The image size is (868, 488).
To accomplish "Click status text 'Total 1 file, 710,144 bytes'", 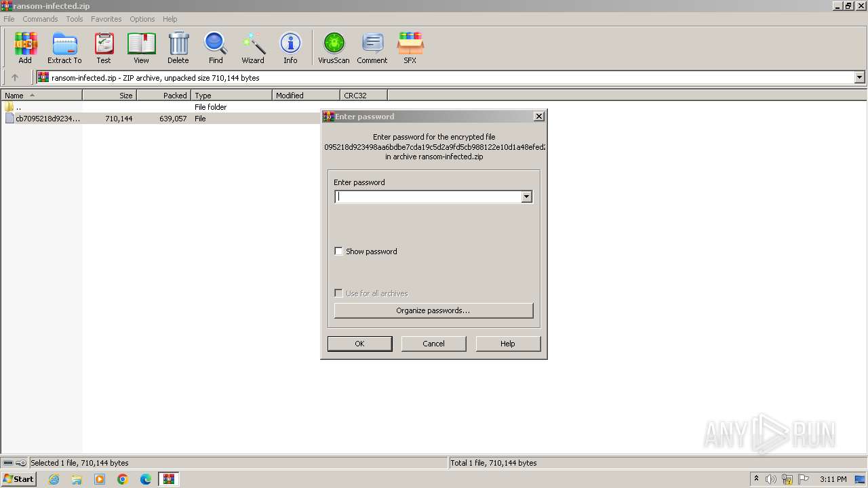I will point(494,463).
